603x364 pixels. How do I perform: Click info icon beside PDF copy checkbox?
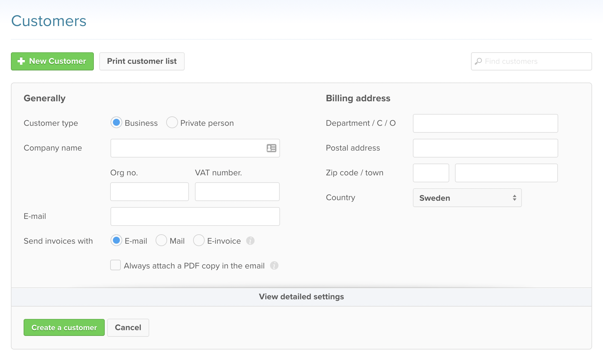tap(274, 266)
